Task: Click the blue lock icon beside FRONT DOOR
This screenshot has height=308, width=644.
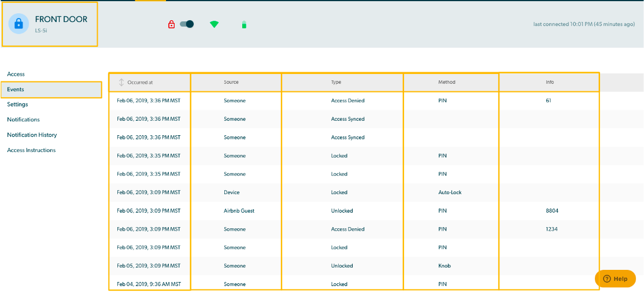Action: coord(19,24)
